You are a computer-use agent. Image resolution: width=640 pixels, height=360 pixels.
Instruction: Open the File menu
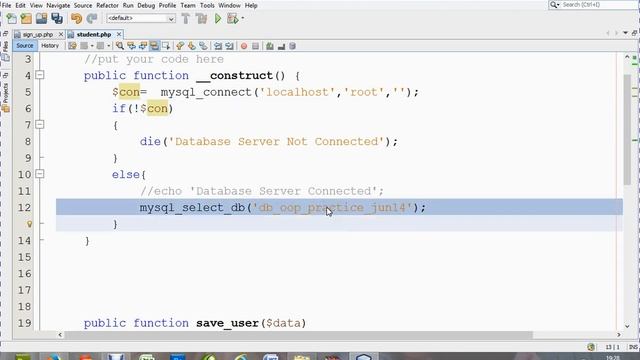click(x=7, y=6)
